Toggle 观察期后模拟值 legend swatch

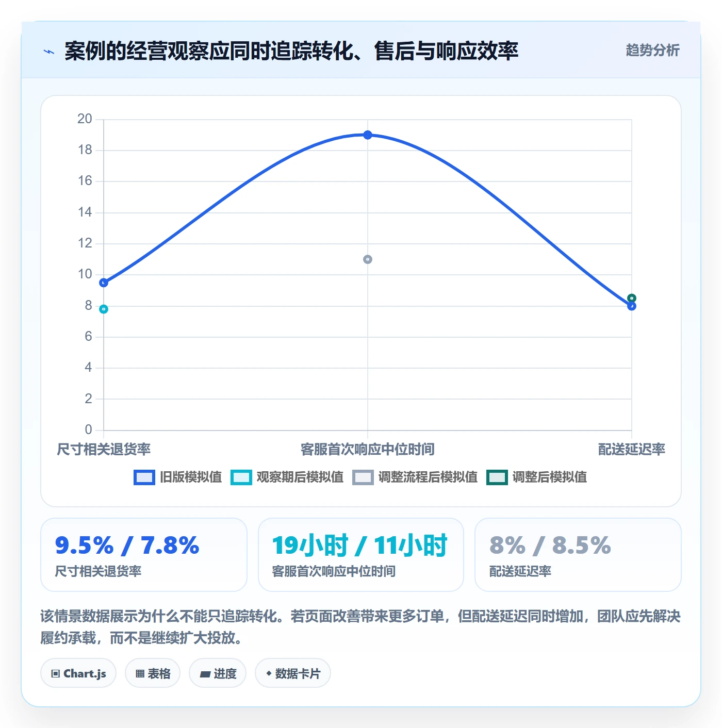241,477
